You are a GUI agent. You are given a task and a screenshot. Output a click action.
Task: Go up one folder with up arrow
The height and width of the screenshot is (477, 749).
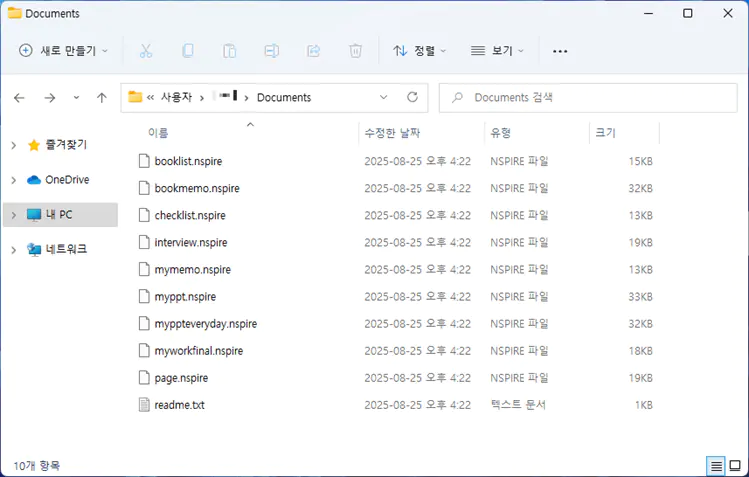pos(101,98)
